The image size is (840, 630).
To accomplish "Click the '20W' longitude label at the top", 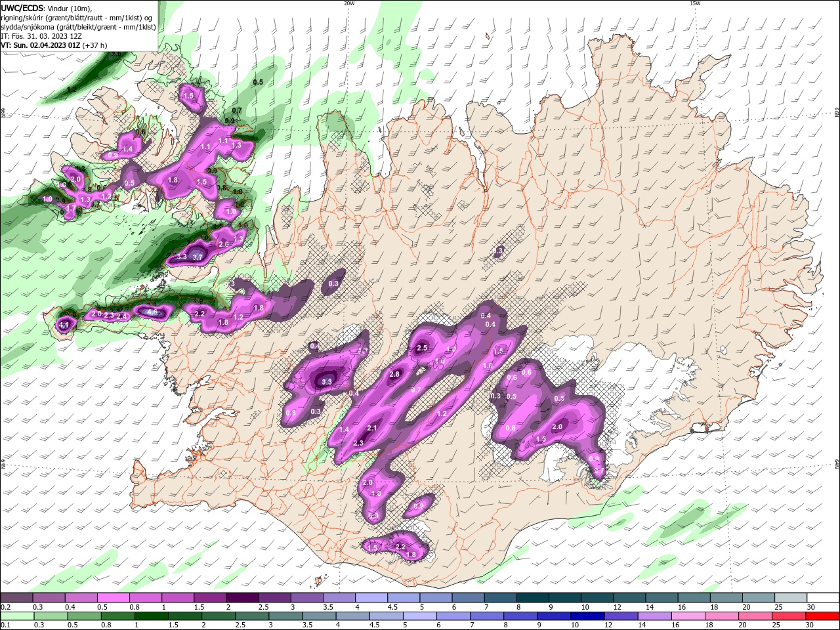I will pyautogui.click(x=349, y=3).
